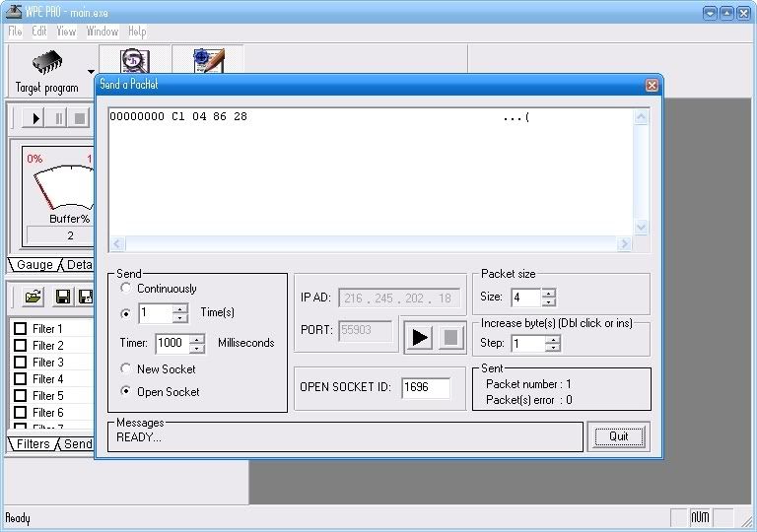This screenshot has height=532, width=757.
Task: Increase the Packet size spinner
Action: [x=549, y=293]
